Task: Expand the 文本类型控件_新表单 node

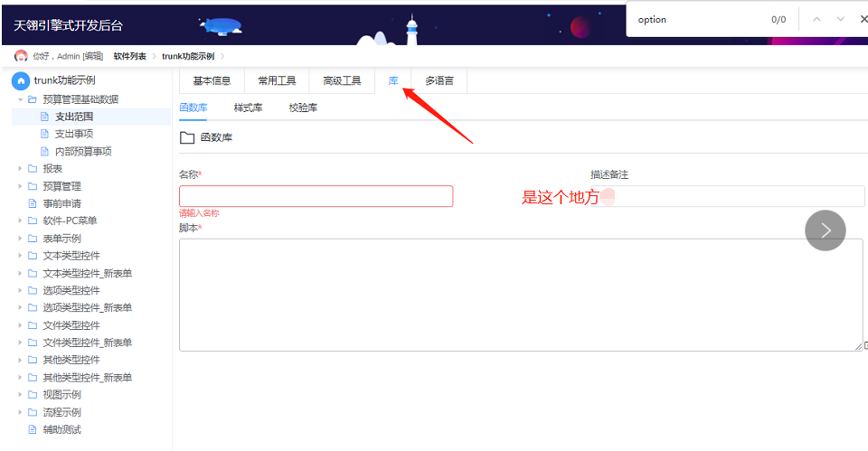Action: [21, 273]
